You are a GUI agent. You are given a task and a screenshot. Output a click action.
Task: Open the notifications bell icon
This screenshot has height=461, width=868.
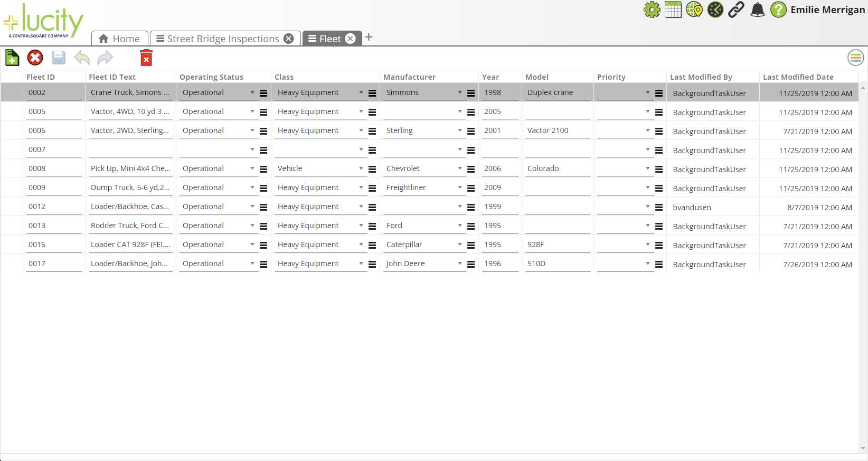click(x=758, y=10)
